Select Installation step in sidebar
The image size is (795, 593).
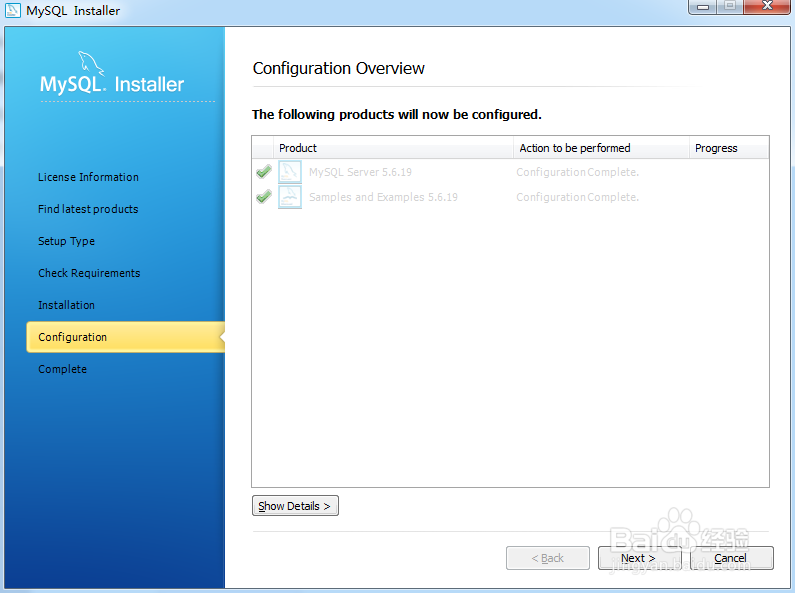pos(66,305)
